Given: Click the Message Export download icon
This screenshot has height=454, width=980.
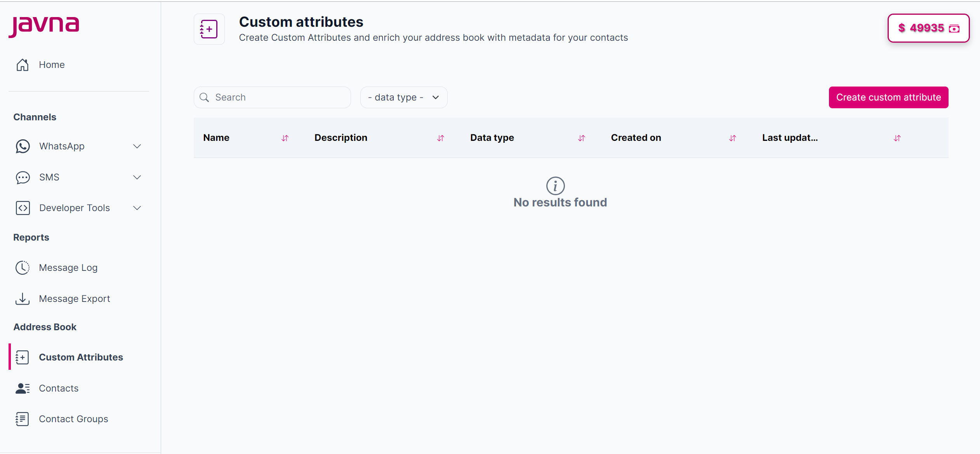Looking at the screenshot, I should click(23, 298).
